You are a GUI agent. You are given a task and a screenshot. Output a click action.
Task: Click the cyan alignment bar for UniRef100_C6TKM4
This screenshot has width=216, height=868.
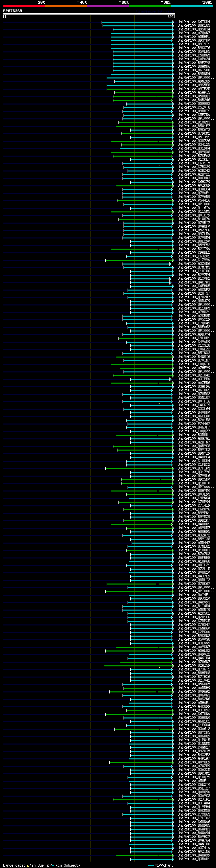click(x=138, y=22)
